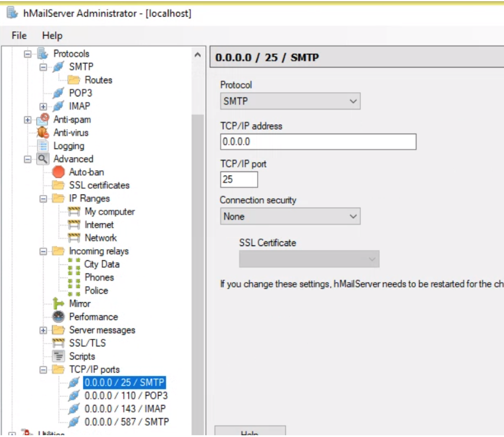The height and width of the screenshot is (437, 504).
Task: Open the Protocol dropdown showing SMTP
Action: click(x=290, y=101)
